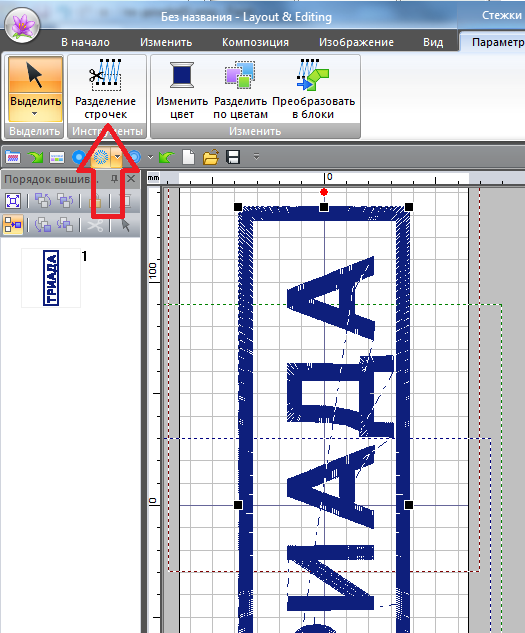Toggle the highlighted dotted-circle view icon
The height and width of the screenshot is (633, 525).
point(101,157)
